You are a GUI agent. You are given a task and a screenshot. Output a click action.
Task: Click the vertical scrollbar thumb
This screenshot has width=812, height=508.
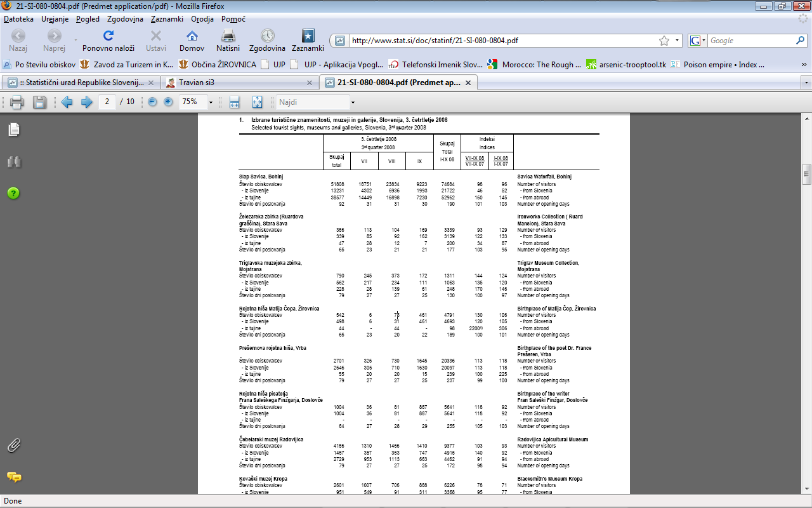pos(806,173)
